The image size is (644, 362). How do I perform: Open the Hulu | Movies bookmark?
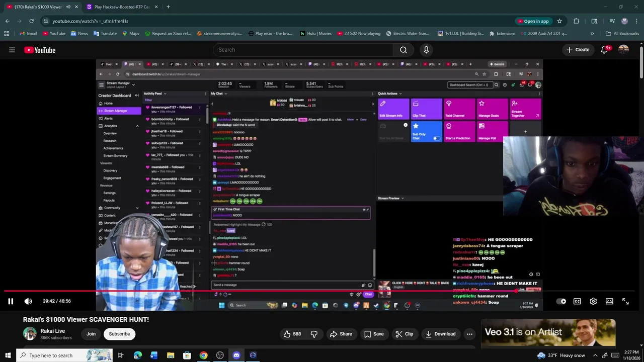[315, 34]
